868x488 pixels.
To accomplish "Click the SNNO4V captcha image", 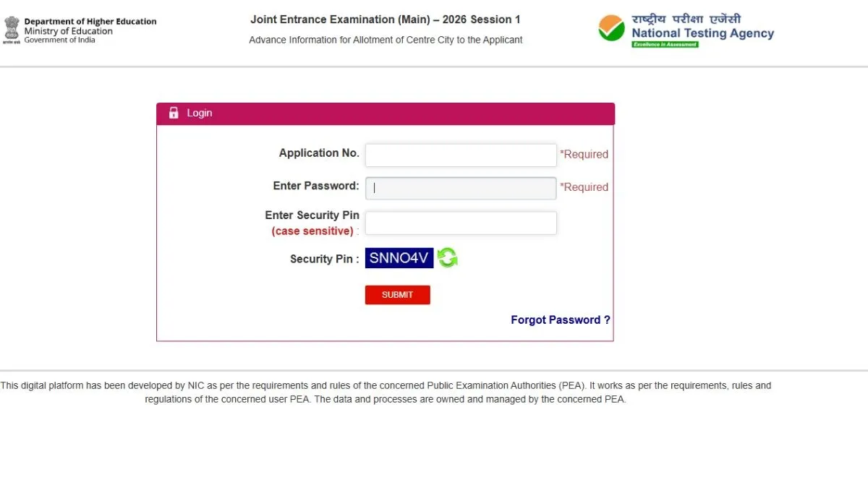I will tap(399, 258).
